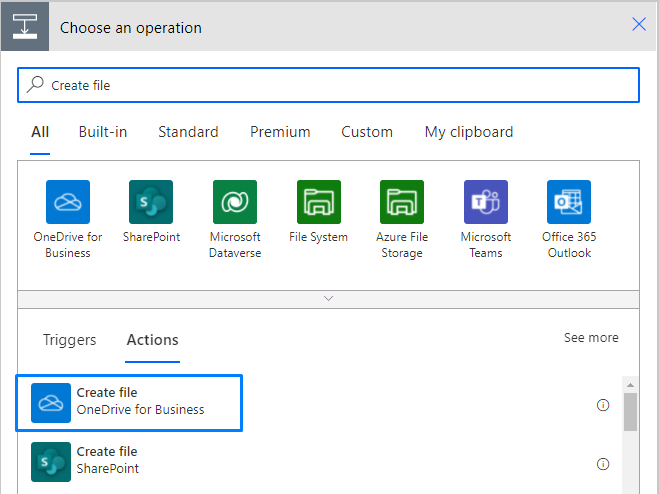
Task: Choose the Microsoft Teams connector
Action: point(486,202)
